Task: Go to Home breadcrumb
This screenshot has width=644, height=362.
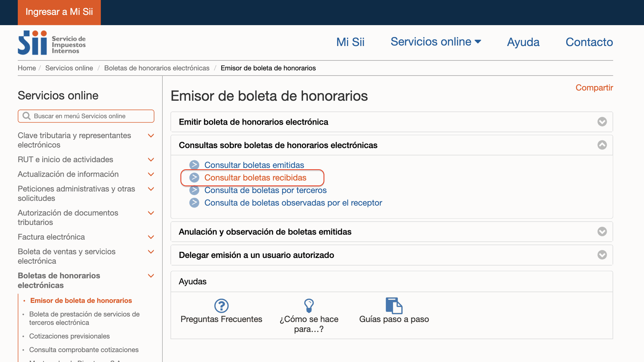Action: point(27,68)
